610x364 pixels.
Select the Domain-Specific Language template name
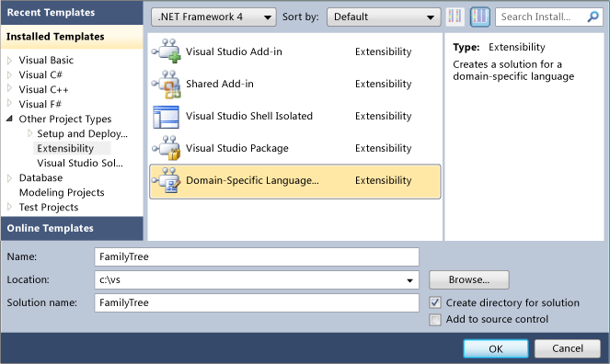coord(252,181)
